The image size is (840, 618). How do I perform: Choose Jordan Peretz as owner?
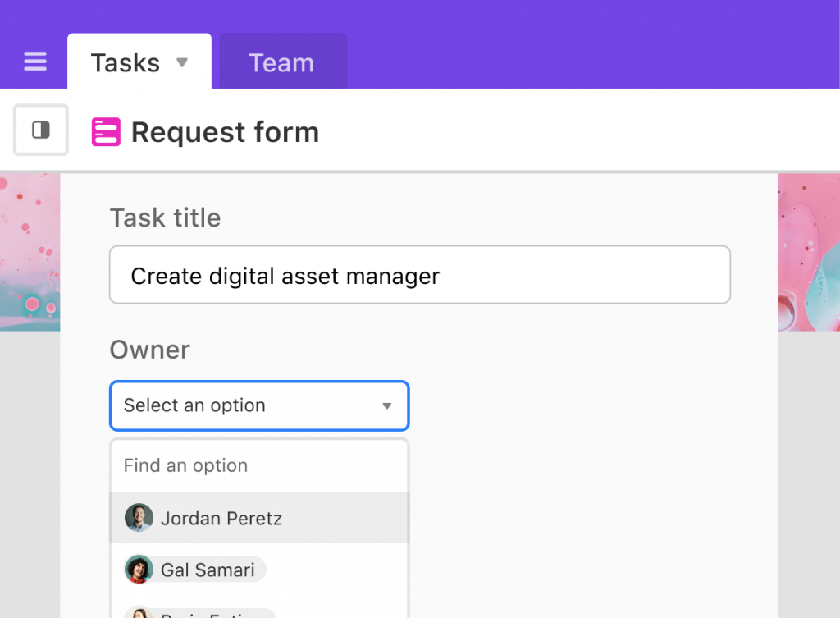tap(221, 519)
